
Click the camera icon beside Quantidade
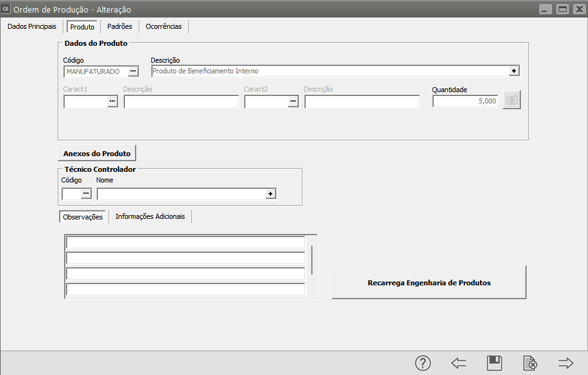(512, 100)
